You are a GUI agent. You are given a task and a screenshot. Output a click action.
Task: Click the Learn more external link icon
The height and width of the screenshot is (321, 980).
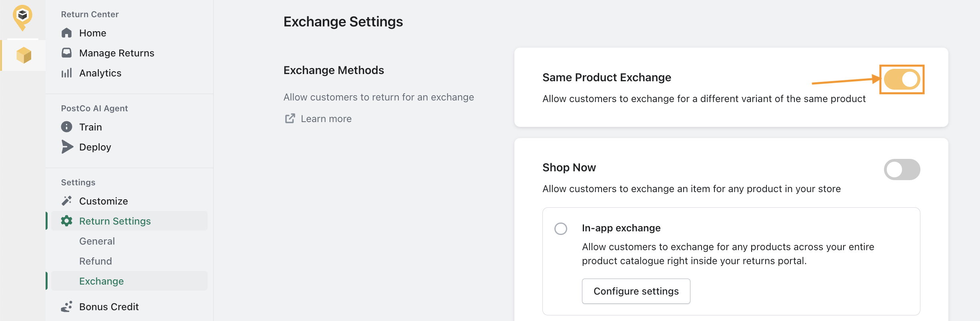(290, 118)
